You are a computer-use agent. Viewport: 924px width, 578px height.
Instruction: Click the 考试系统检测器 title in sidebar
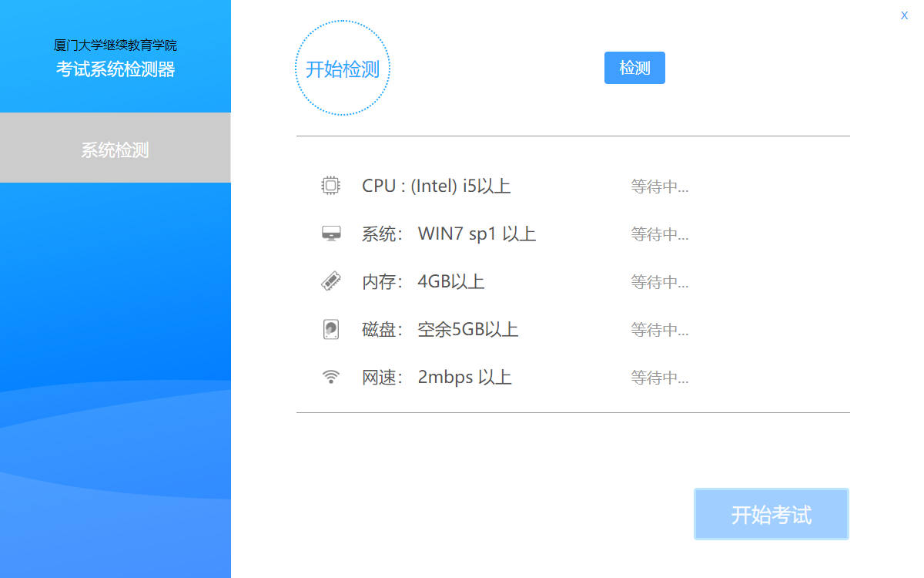[x=115, y=69]
